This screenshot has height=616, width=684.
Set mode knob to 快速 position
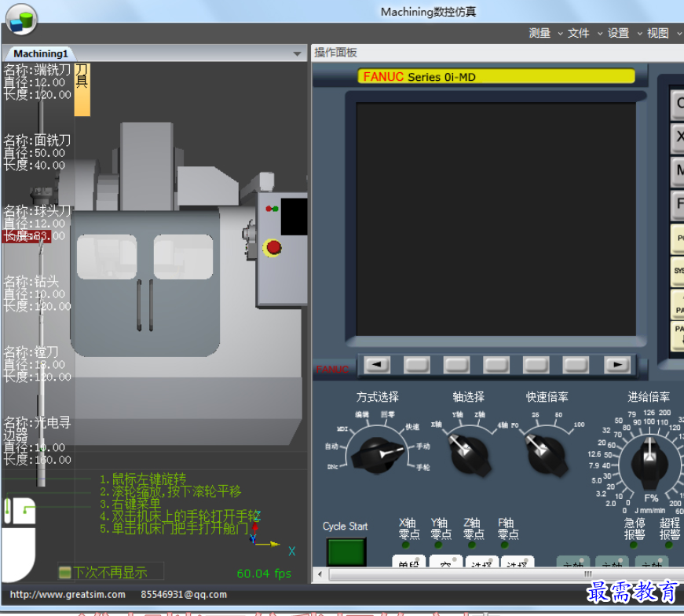click(x=412, y=427)
